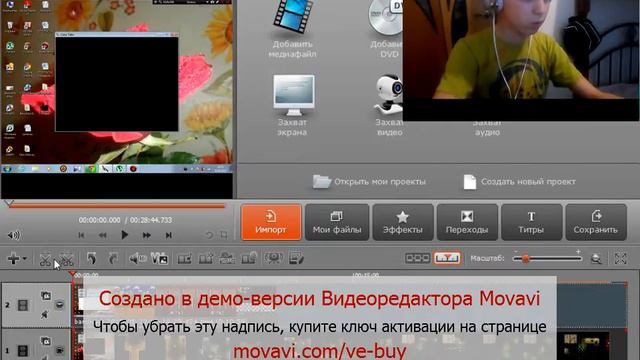Image resolution: width=640 pixels, height=360 pixels.
Task: Click the crossed scissors cut-out tool
Action: [x=67, y=259]
